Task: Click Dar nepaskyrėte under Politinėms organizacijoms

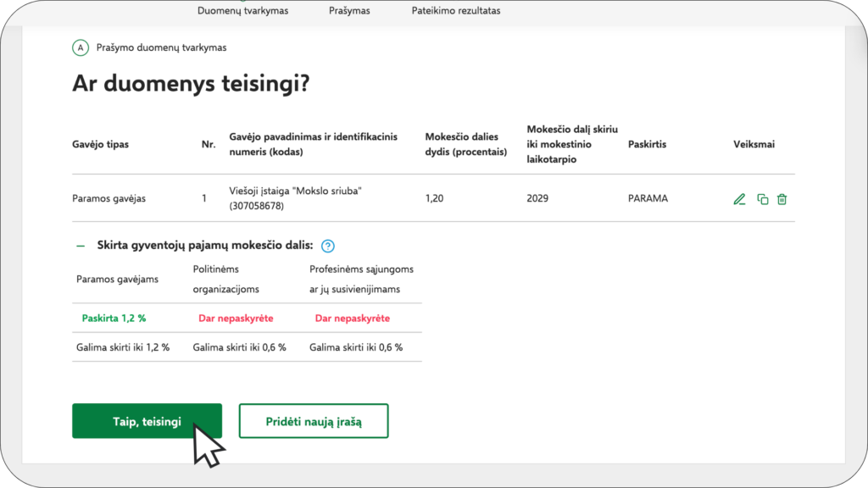Action: [235, 319]
